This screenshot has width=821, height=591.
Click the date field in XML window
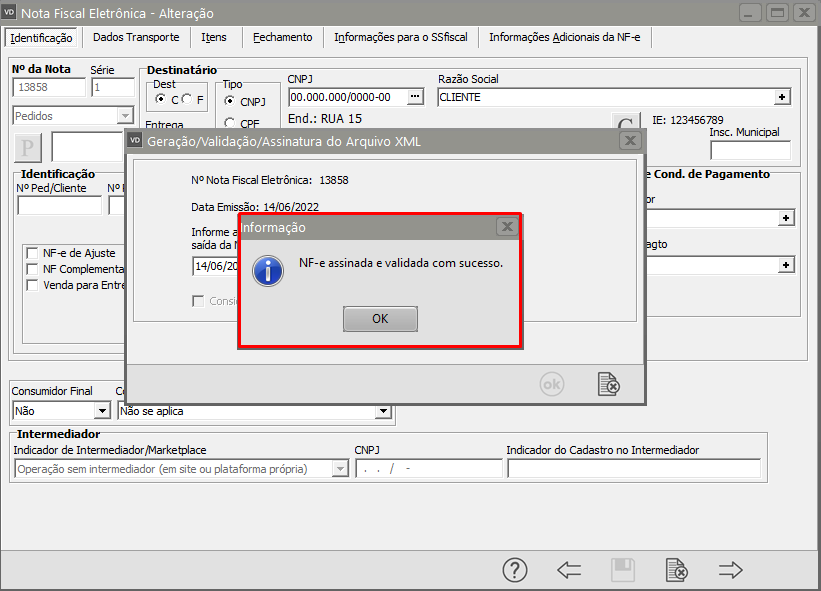tap(215, 266)
